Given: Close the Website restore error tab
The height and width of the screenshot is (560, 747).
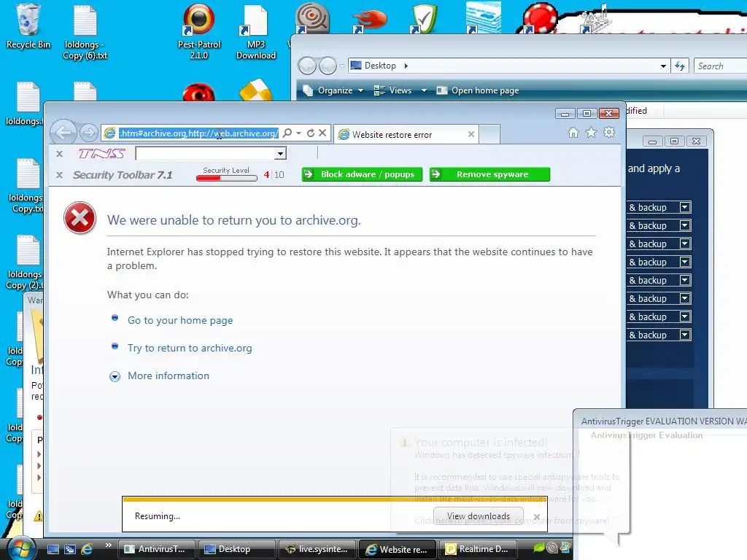Looking at the screenshot, I should [471, 134].
